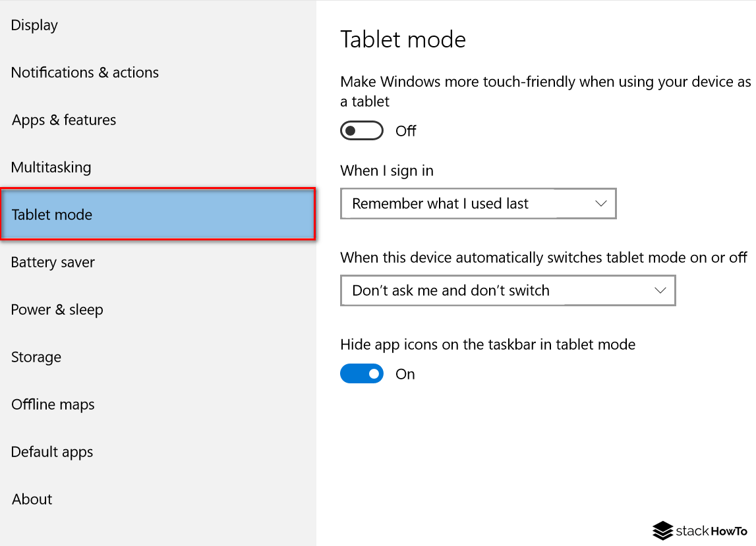Turn off hiding app icons in tablet mode
The width and height of the screenshot is (756, 546).
coord(361,373)
